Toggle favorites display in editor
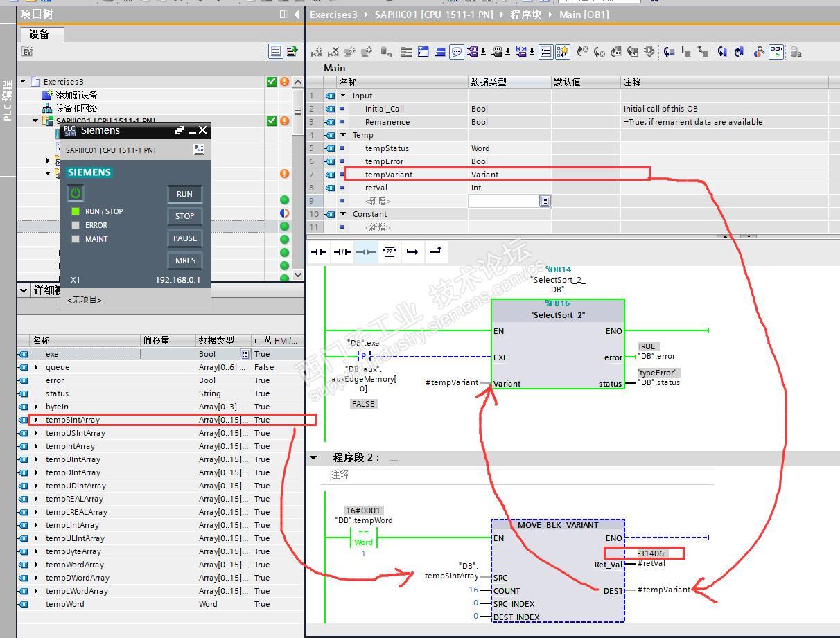The width and height of the screenshot is (840, 638). (x=563, y=52)
